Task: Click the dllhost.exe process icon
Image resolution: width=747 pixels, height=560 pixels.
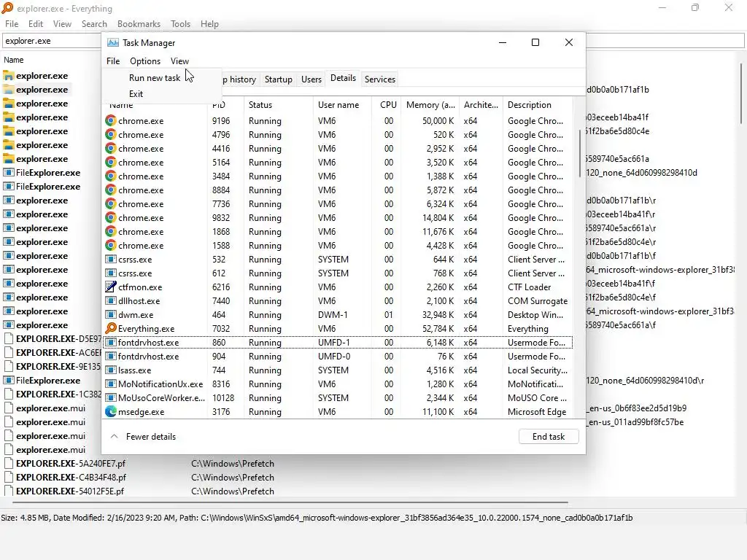Action: tap(111, 301)
